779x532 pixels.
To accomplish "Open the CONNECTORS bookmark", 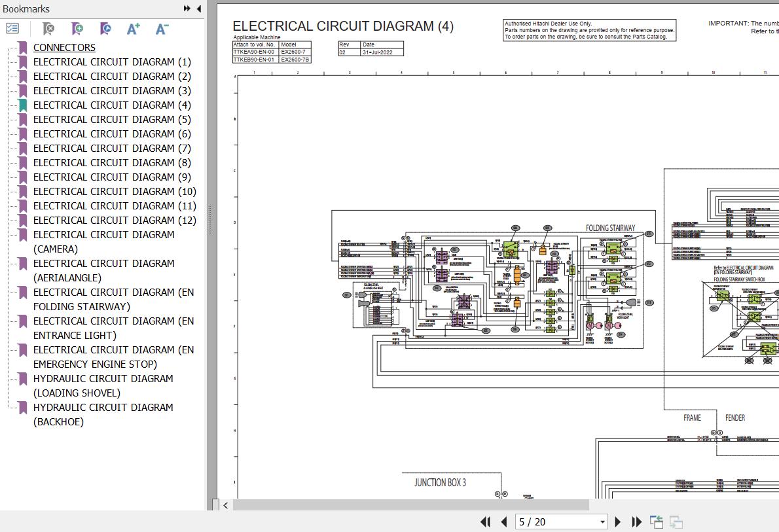I will 64,48.
